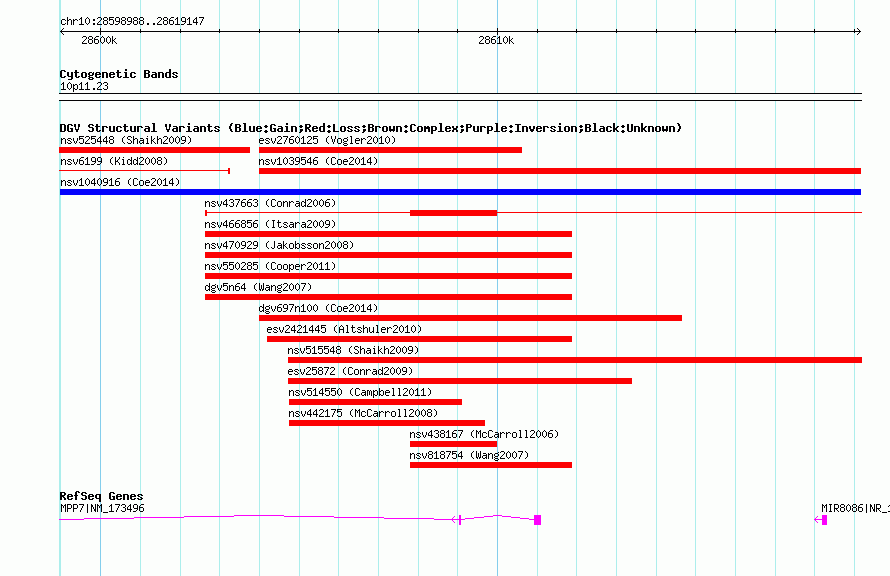The image size is (890, 576).
Task: Select nsv514550 (Campbell2011) label
Action: point(360,392)
